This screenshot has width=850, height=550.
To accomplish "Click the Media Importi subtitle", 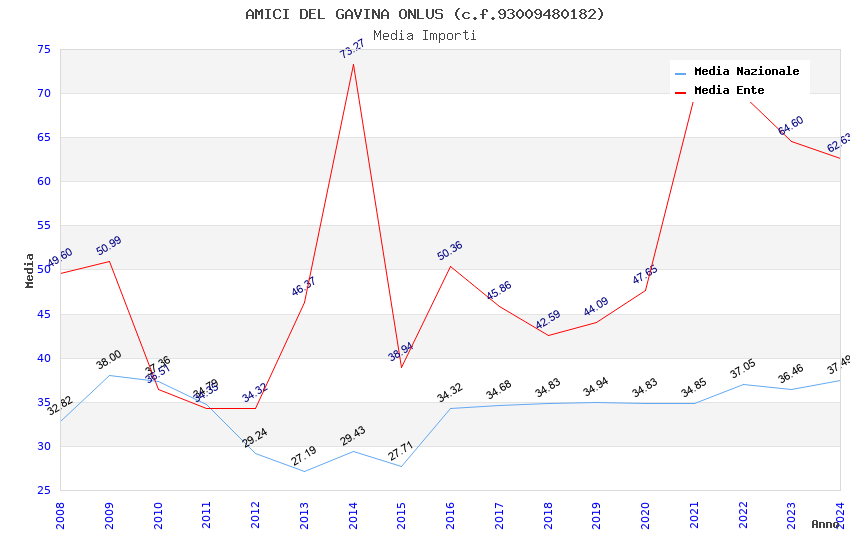I will tap(425, 35).
